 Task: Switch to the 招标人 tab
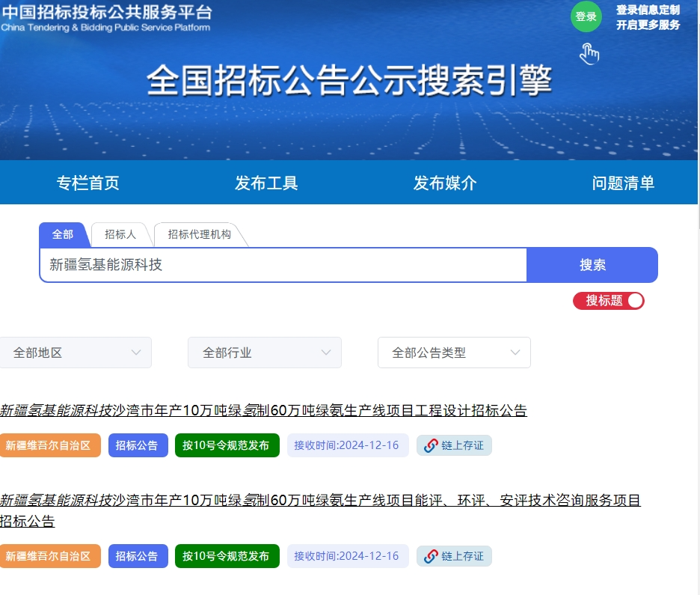(x=120, y=234)
